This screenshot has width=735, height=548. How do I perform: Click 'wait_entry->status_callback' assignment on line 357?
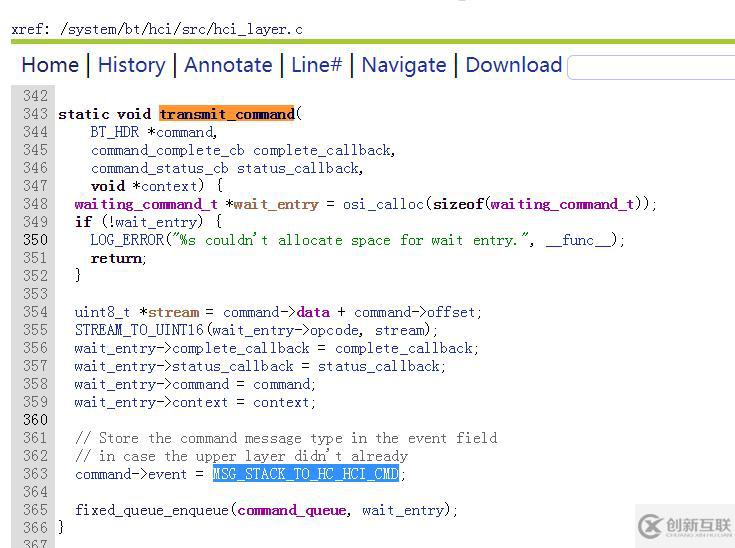(x=260, y=366)
